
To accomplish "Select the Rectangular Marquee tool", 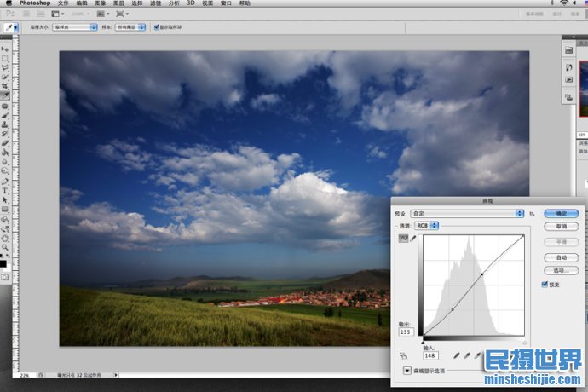I will (x=5, y=59).
